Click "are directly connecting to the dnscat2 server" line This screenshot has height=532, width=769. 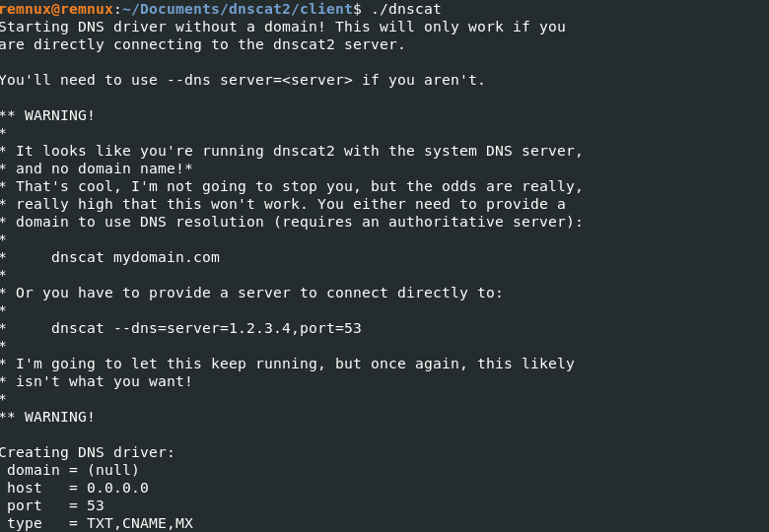tap(202, 44)
